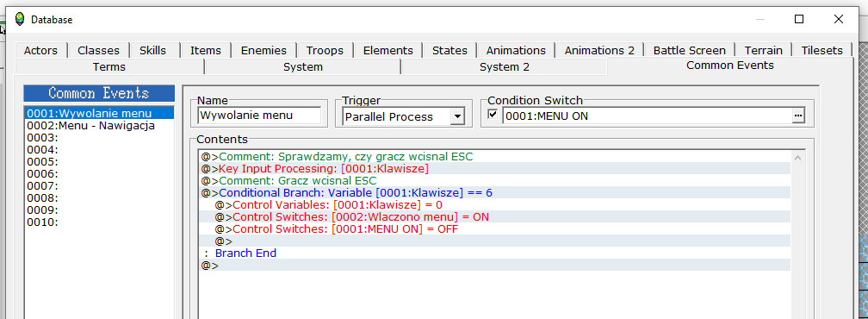Switch to the Classes tab
868x319 pixels.
pos(98,50)
